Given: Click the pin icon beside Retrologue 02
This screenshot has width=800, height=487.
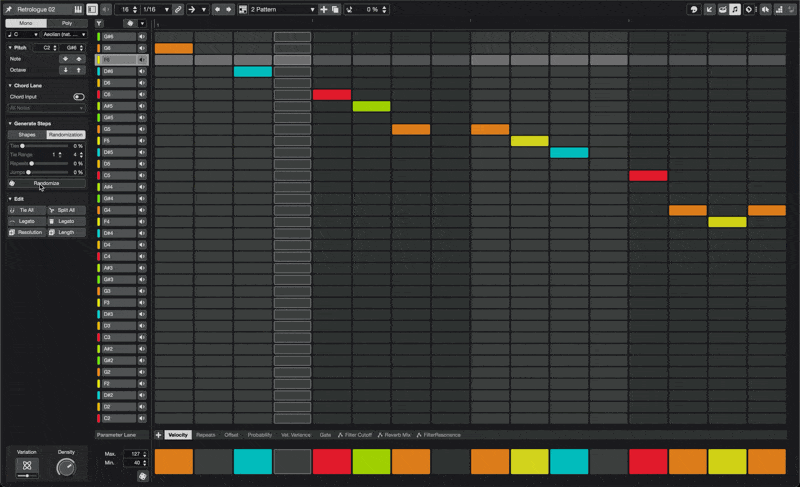Looking at the screenshot, I should pos(9,9).
